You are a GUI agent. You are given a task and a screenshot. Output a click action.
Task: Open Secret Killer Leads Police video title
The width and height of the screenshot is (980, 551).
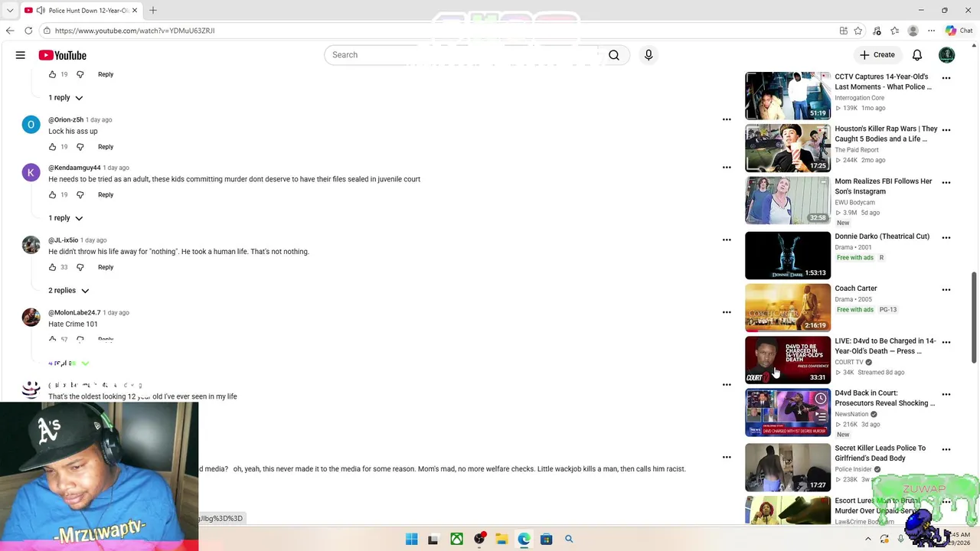tap(880, 453)
